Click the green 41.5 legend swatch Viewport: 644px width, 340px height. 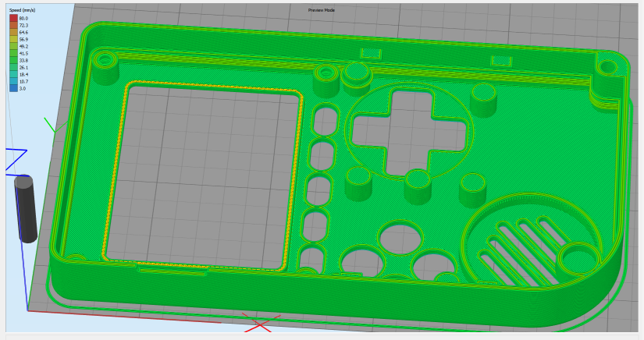coord(13,53)
